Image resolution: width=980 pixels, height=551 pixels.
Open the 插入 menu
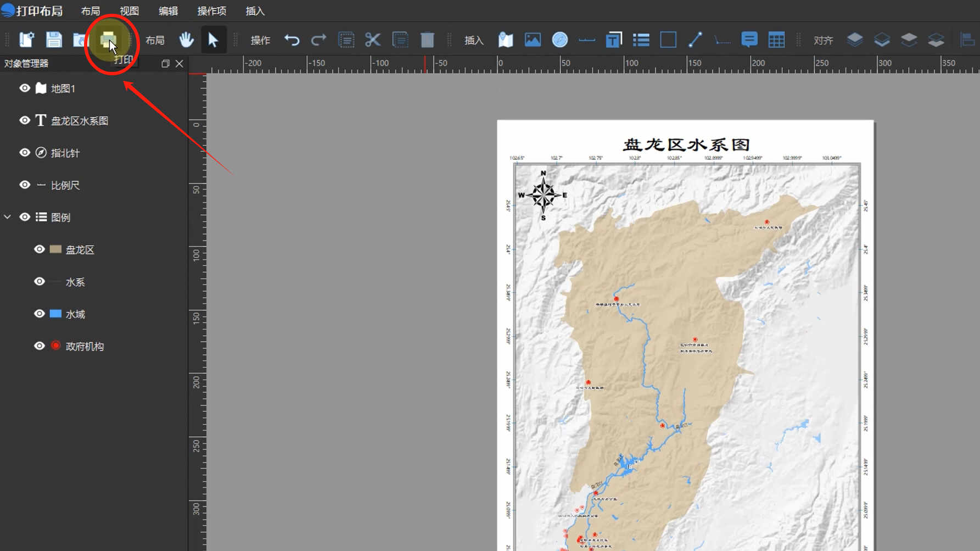point(255,11)
